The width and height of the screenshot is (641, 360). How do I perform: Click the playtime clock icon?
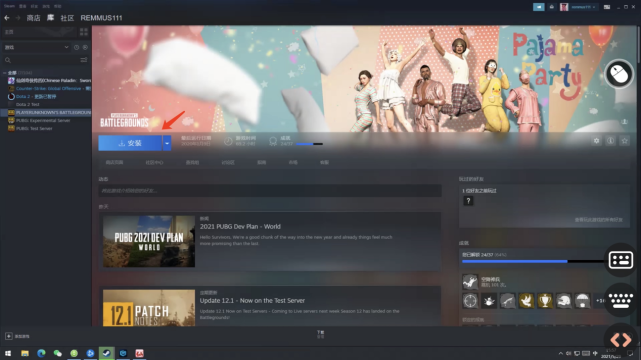coord(228,141)
